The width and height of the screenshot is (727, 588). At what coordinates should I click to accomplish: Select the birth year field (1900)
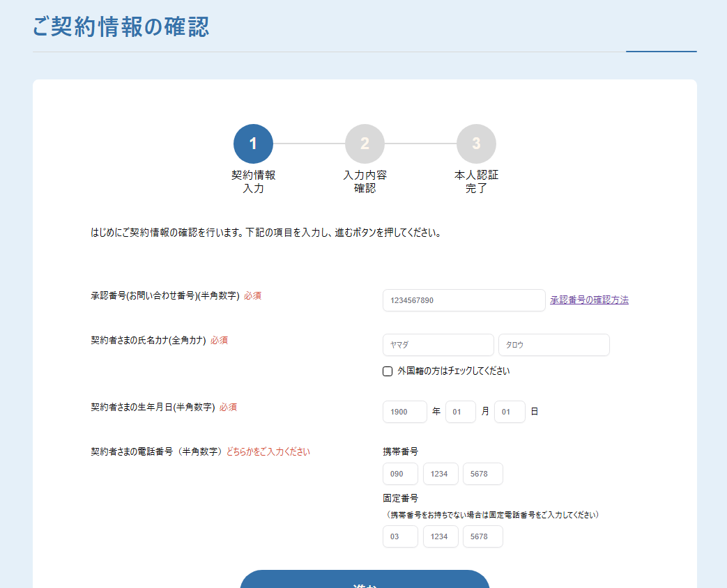click(x=404, y=412)
